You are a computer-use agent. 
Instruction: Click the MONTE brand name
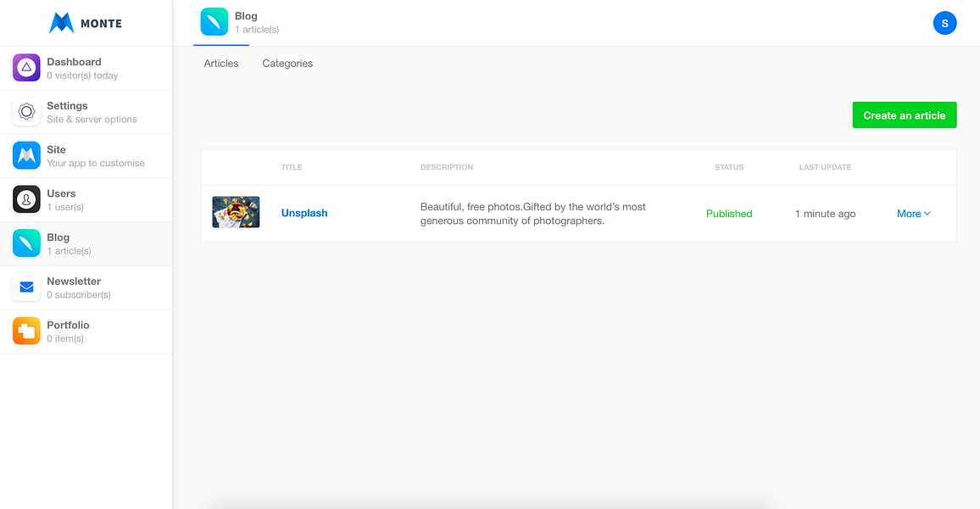[101, 24]
